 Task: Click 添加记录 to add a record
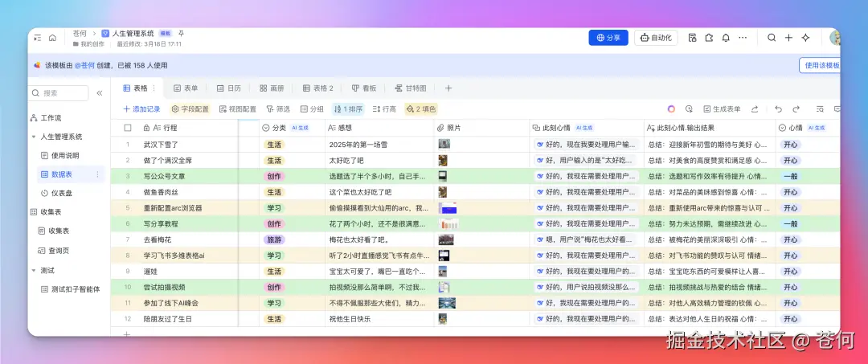pyautogui.click(x=141, y=109)
